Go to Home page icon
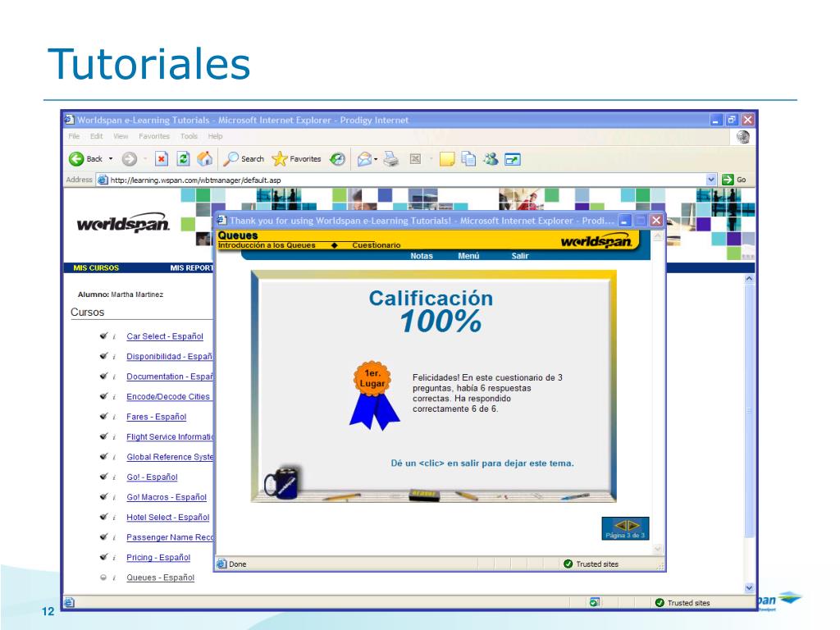Image resolution: width=840 pixels, height=630 pixels. [x=204, y=158]
